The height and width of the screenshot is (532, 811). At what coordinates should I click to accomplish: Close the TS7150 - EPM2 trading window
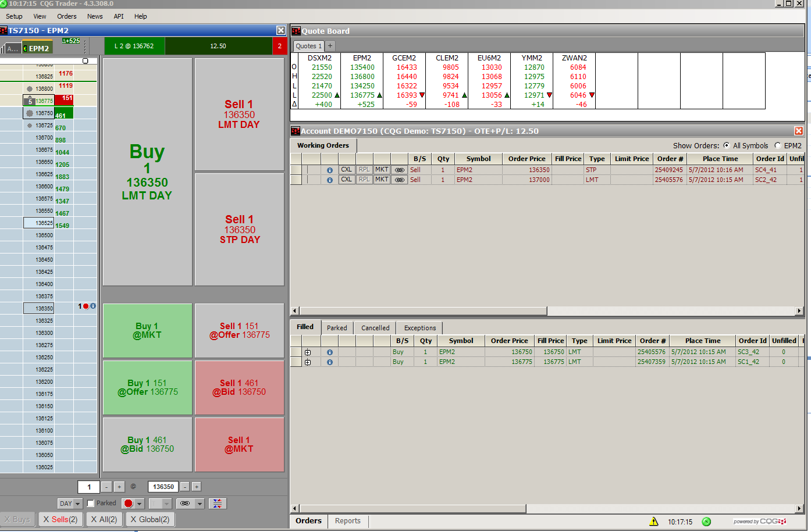pos(281,30)
